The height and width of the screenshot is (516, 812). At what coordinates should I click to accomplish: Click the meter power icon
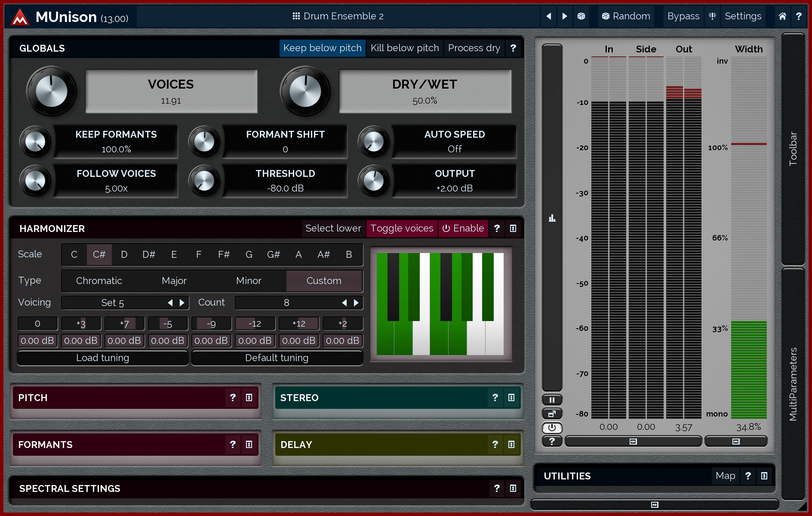[x=552, y=427]
